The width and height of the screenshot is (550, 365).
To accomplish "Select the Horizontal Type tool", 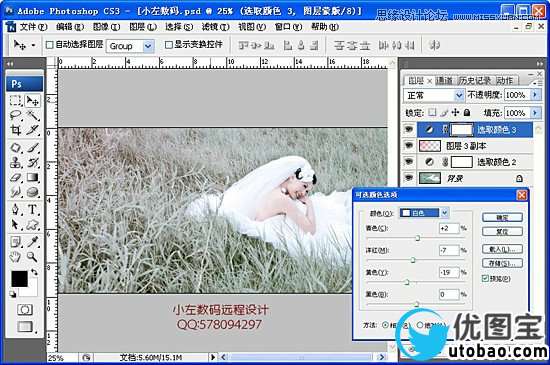I will [33, 209].
